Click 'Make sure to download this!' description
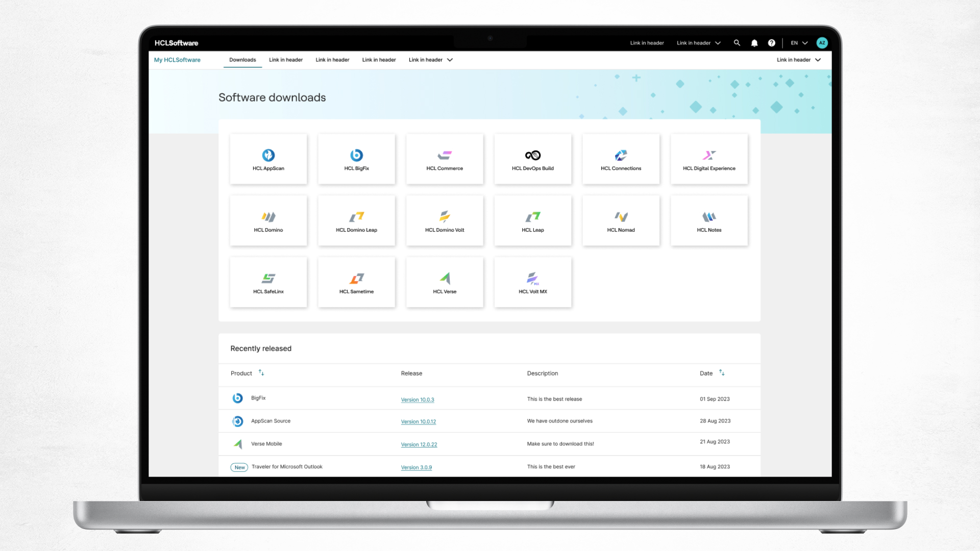Viewport: 980px width, 551px height. pos(560,444)
